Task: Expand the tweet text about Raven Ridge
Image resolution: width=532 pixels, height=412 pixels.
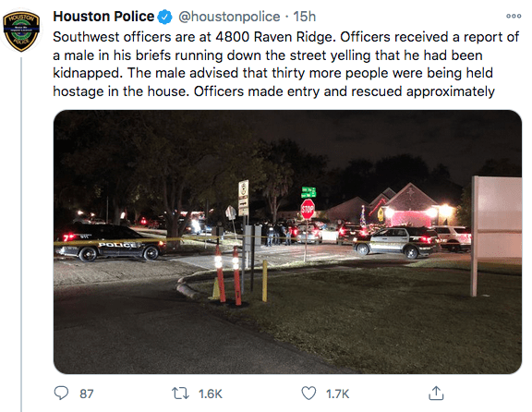Action: 285,64
